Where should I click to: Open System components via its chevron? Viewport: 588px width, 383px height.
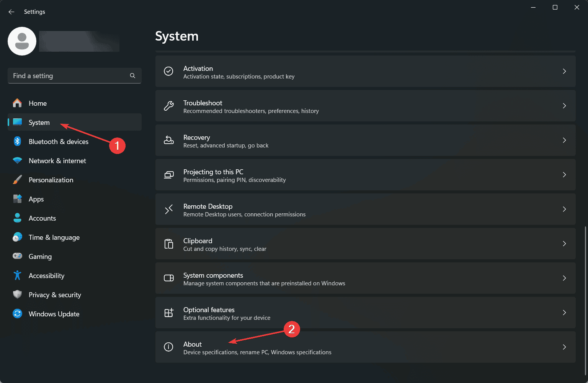pyautogui.click(x=564, y=278)
